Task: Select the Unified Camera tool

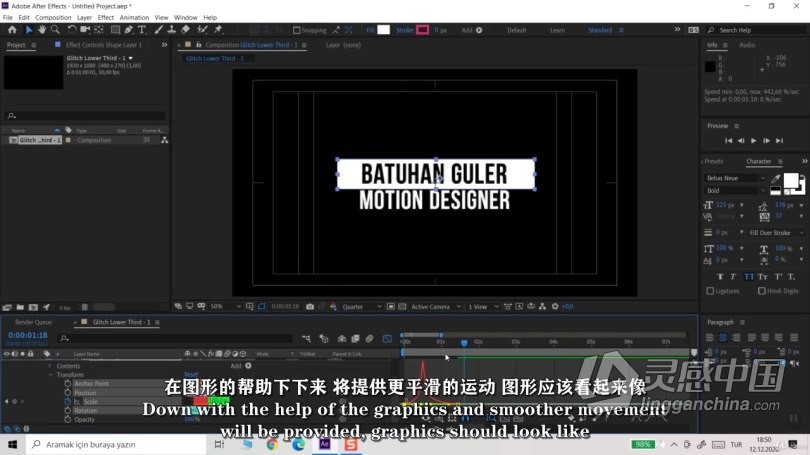Action: (85, 30)
